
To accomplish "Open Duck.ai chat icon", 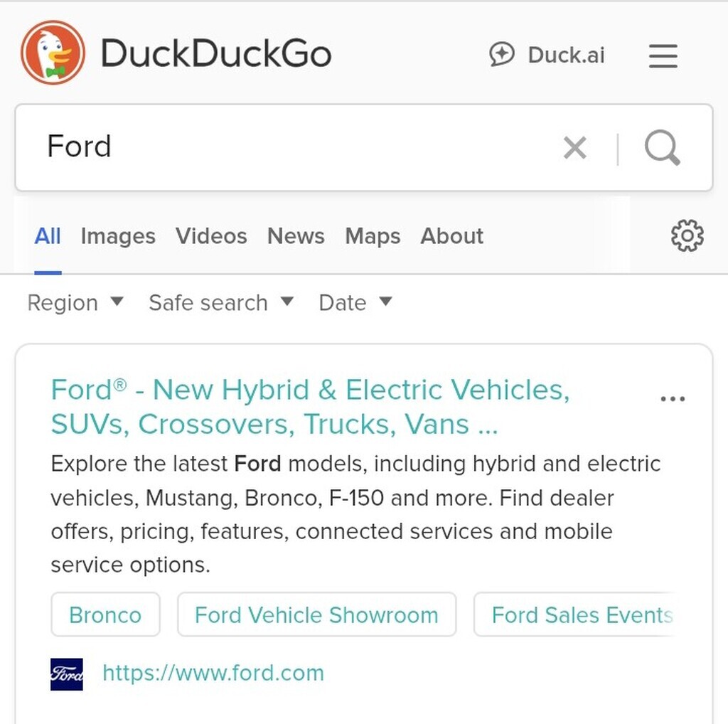I will tap(502, 54).
